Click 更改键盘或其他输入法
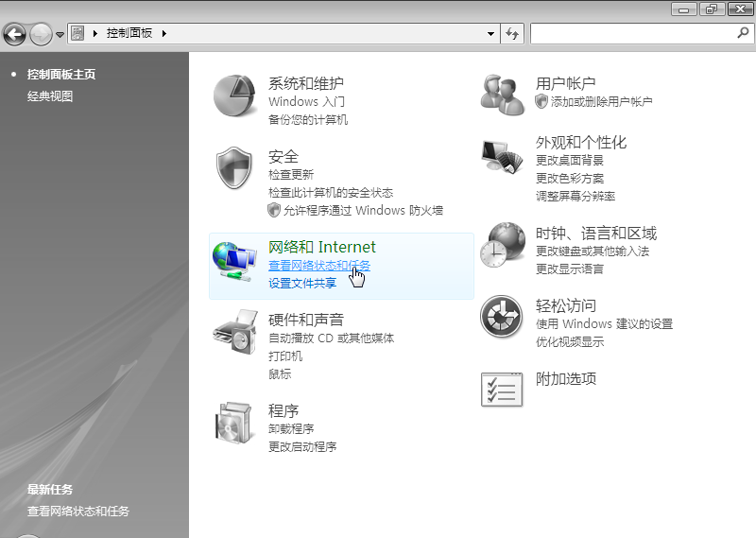The width and height of the screenshot is (756, 538). pyautogui.click(x=593, y=251)
